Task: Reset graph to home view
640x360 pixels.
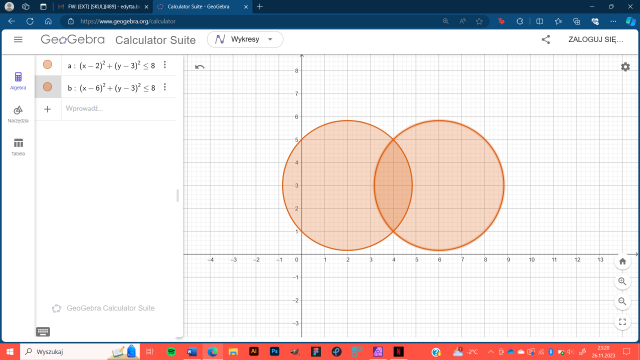Action: [x=622, y=261]
